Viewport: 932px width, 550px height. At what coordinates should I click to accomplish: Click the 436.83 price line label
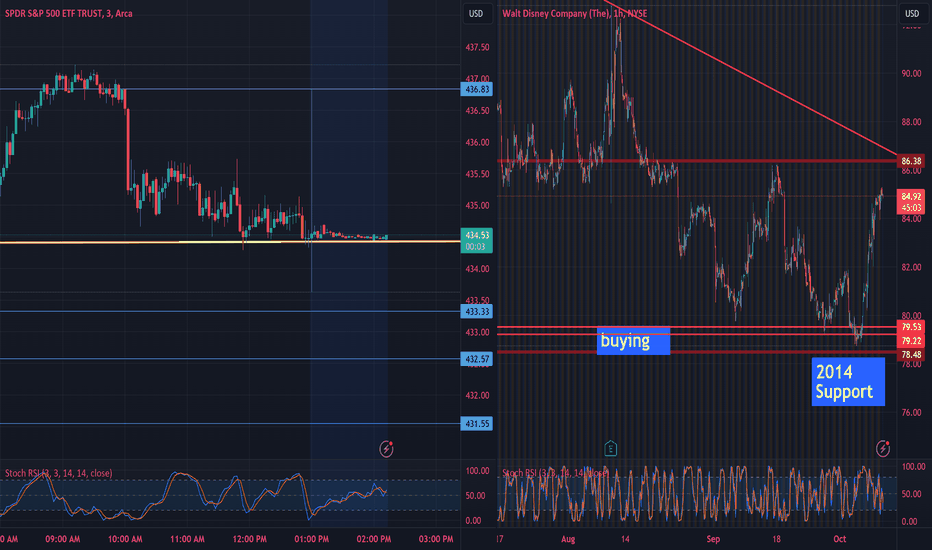click(x=477, y=89)
